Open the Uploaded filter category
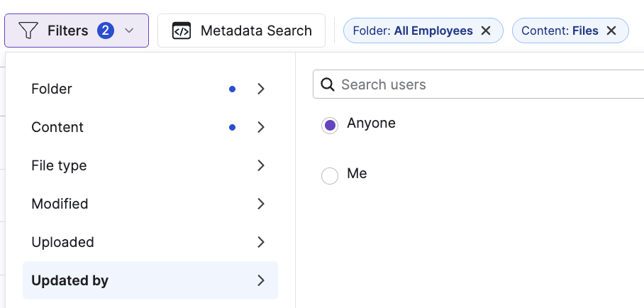Viewport: 644px width, 308px height. click(x=63, y=243)
